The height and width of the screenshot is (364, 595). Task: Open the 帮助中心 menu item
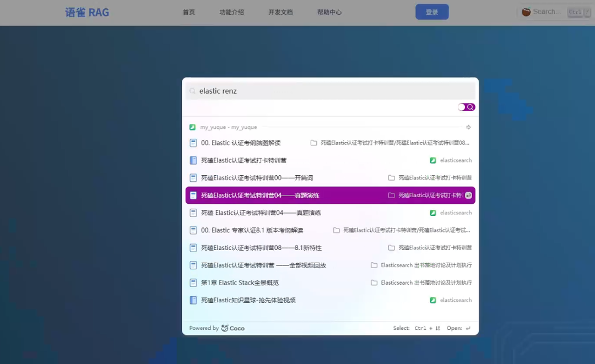(x=329, y=12)
